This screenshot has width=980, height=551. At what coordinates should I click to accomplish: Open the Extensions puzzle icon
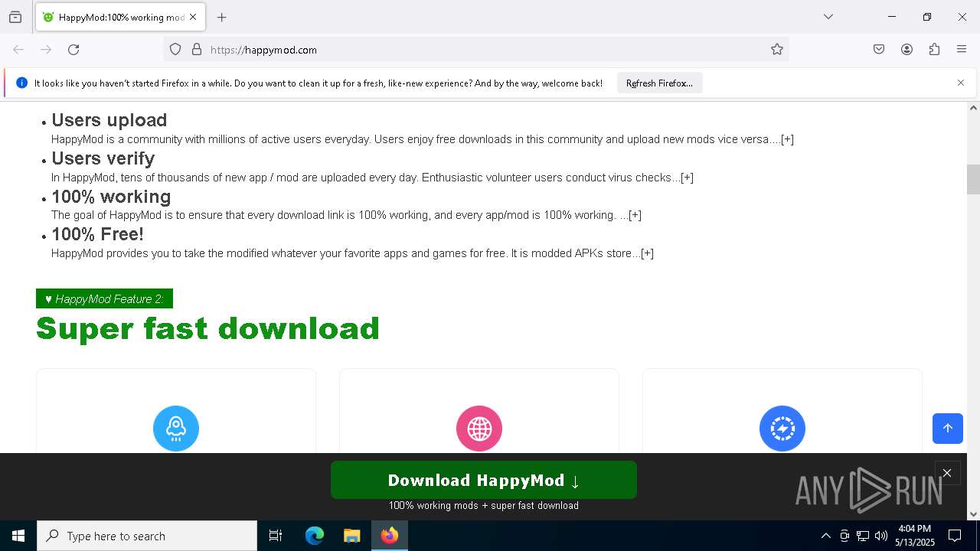tap(934, 50)
